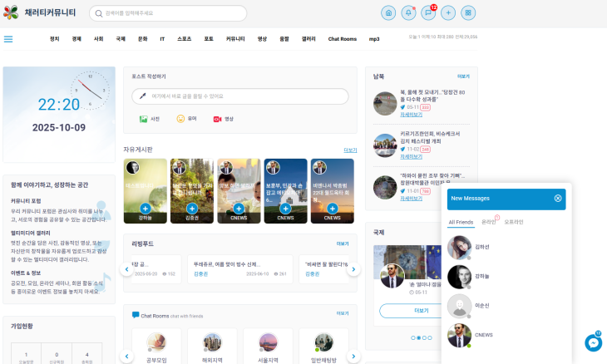Click 더보기 link next to 자유게시판
This screenshot has height=364, width=607.
(350, 150)
